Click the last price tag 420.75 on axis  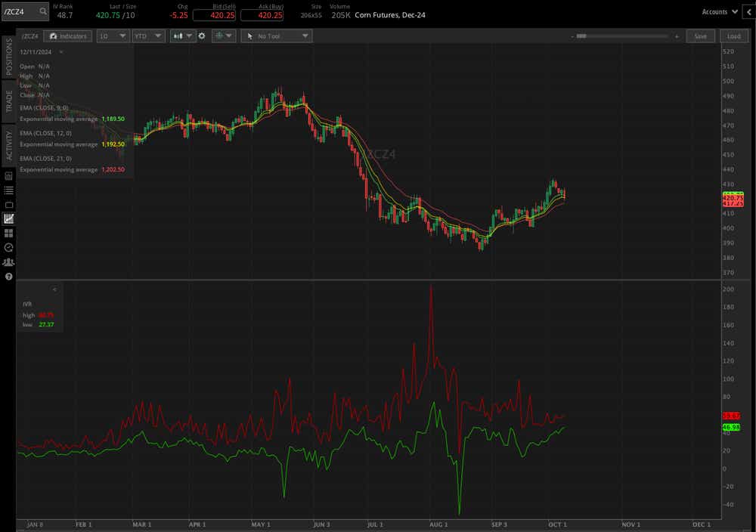pos(733,198)
